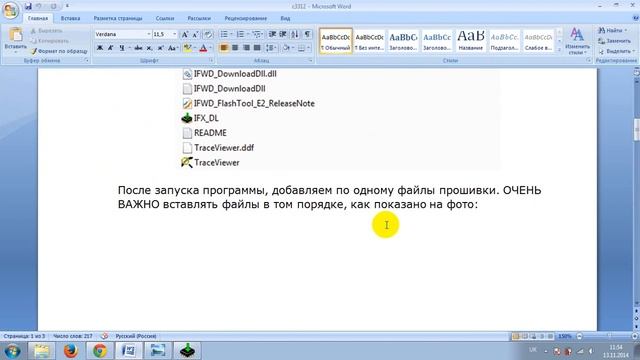Show paragraph marks (¶)

[307, 34]
